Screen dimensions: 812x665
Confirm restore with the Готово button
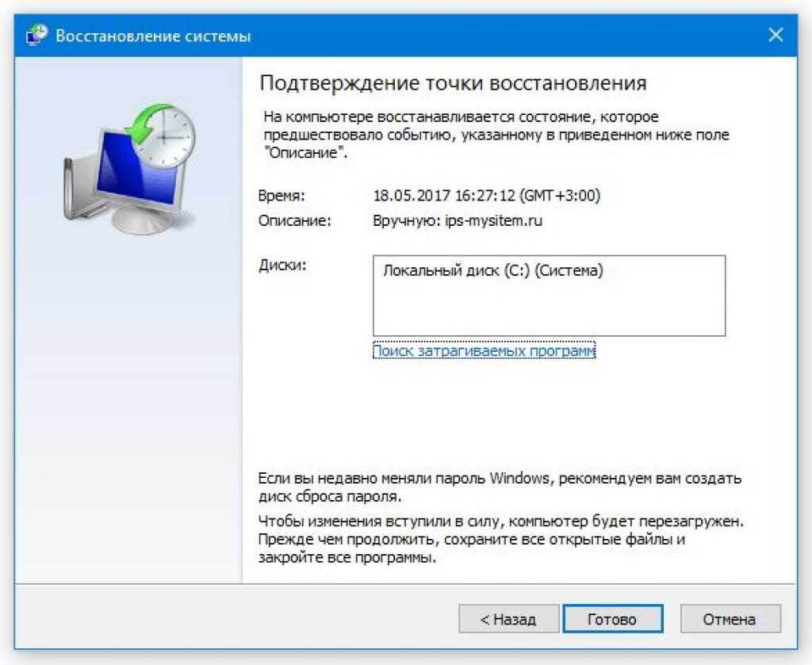click(x=613, y=619)
